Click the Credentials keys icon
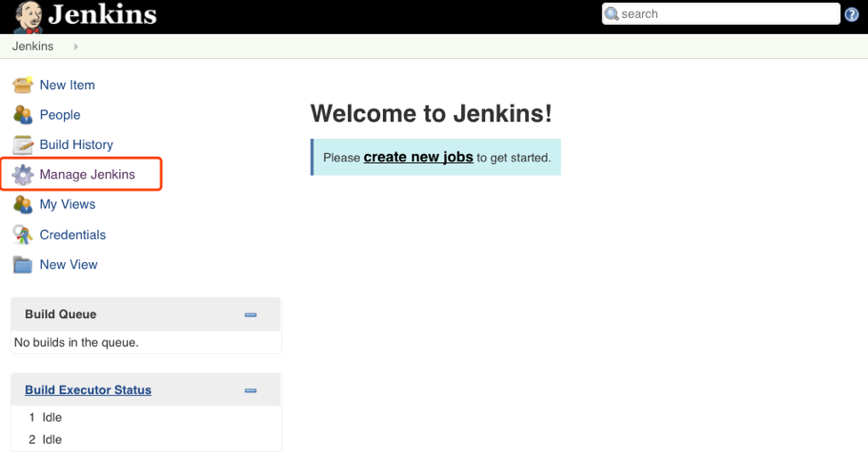Viewport: 868px width, 475px height. point(22,234)
